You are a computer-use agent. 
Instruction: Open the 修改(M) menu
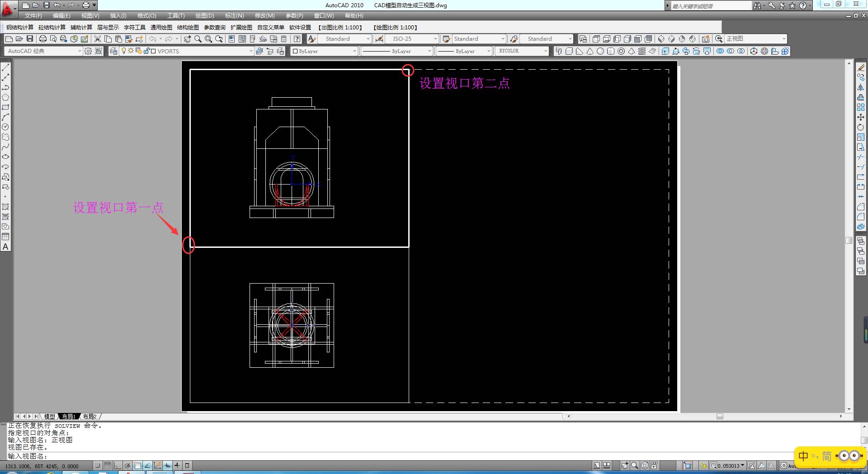tap(265, 16)
